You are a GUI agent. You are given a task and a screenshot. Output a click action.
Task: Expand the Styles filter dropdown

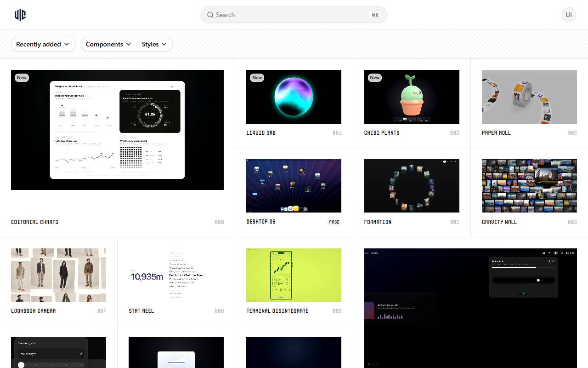(154, 44)
